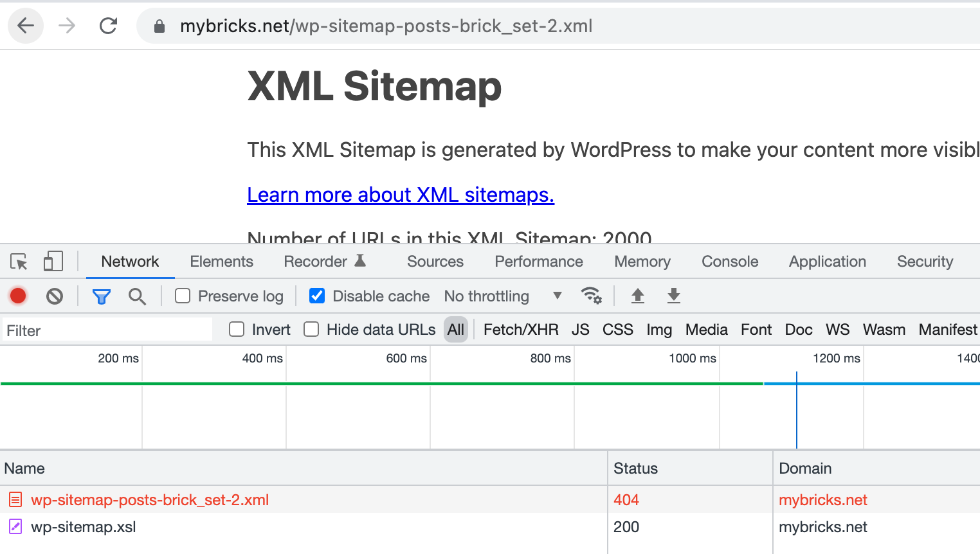Type in the network Filter field

[106, 330]
